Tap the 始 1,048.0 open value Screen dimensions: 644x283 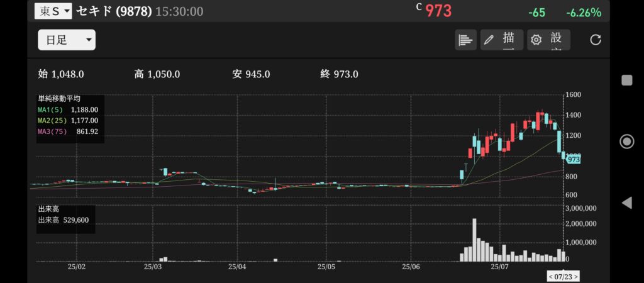coord(61,74)
